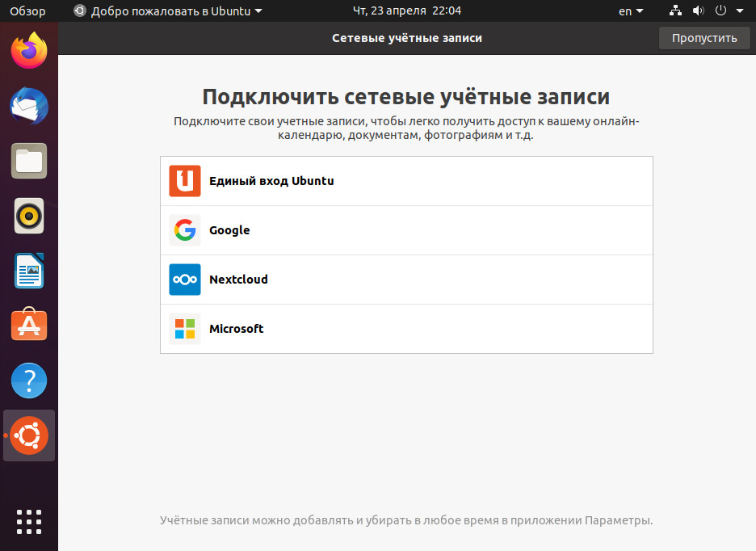Open the Help question mark icon

coord(29,381)
